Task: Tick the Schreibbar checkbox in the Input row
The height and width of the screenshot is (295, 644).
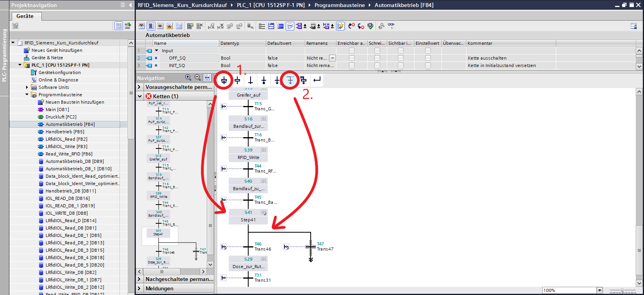Action: click(x=377, y=51)
